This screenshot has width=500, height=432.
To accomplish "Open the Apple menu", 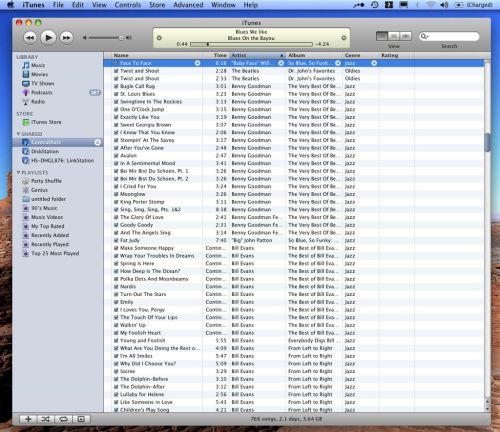I will 10,5.
